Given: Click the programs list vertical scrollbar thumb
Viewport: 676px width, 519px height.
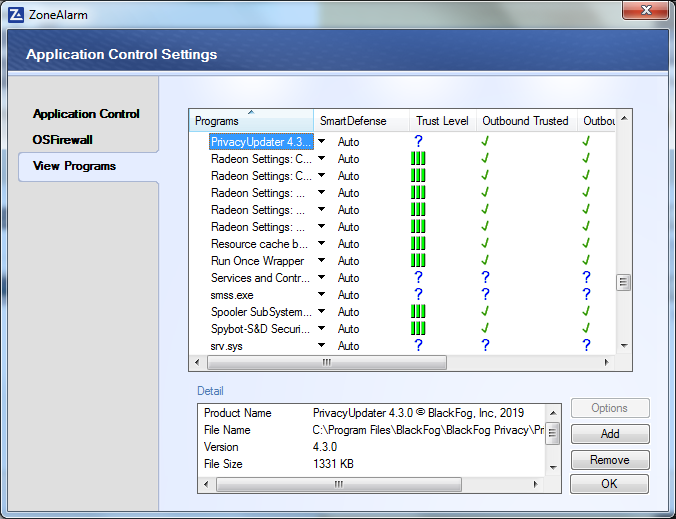Looking at the screenshot, I should click(624, 282).
